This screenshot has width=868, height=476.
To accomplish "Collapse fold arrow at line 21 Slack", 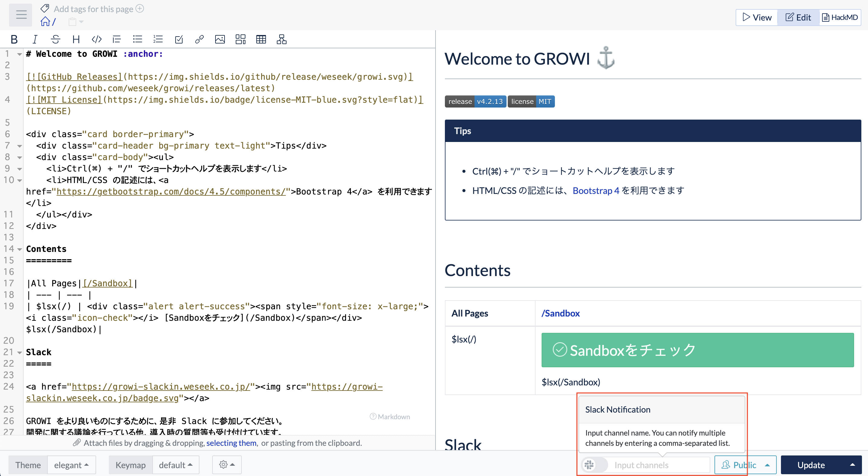I will click(x=20, y=353).
